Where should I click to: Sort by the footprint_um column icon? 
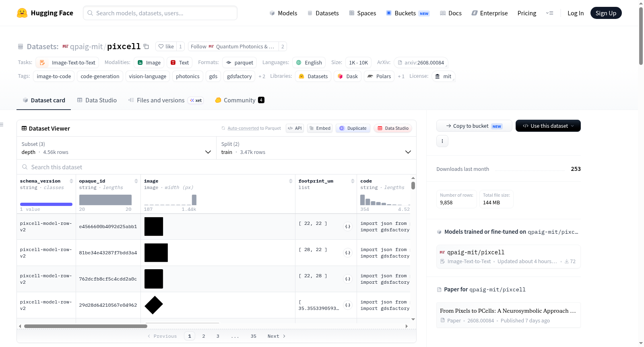pos(353,181)
